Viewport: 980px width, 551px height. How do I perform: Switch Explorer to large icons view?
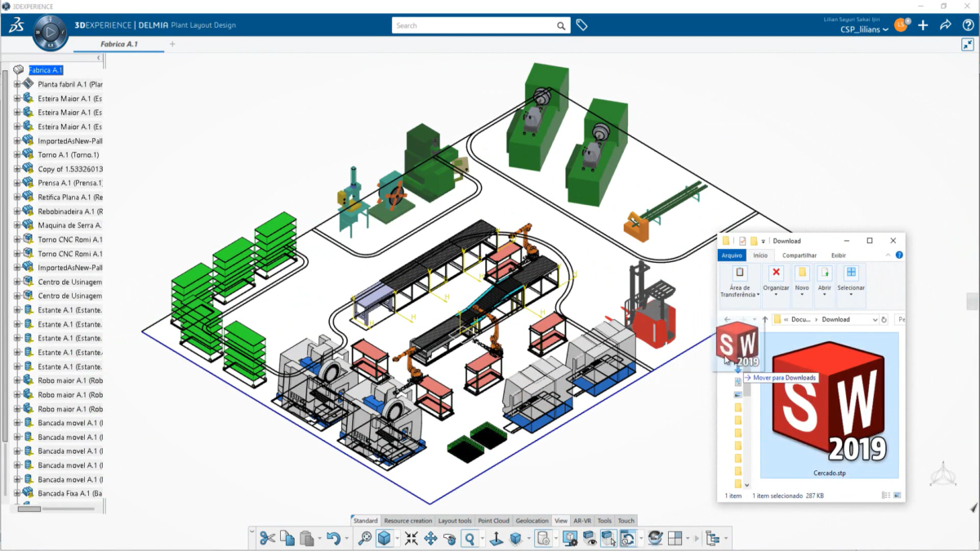(x=897, y=495)
